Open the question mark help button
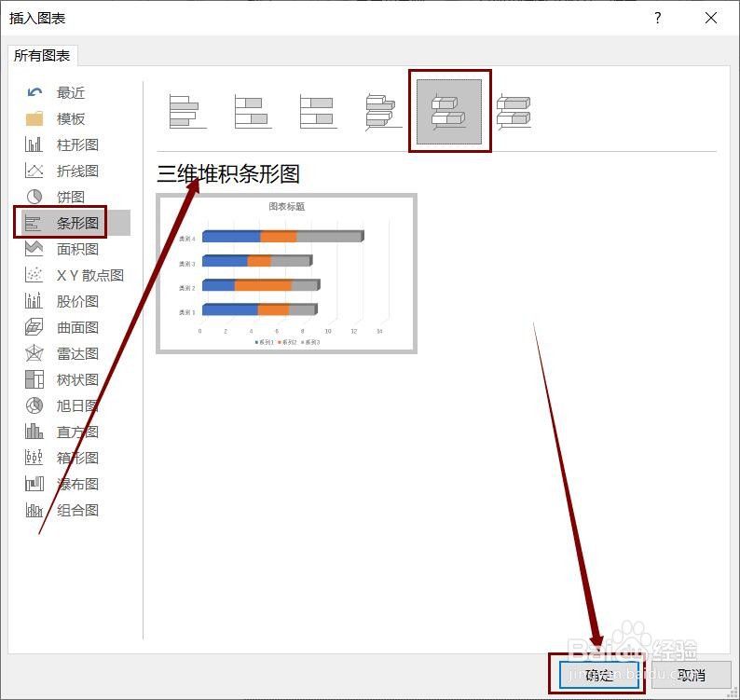The height and width of the screenshot is (700, 740). point(658,18)
